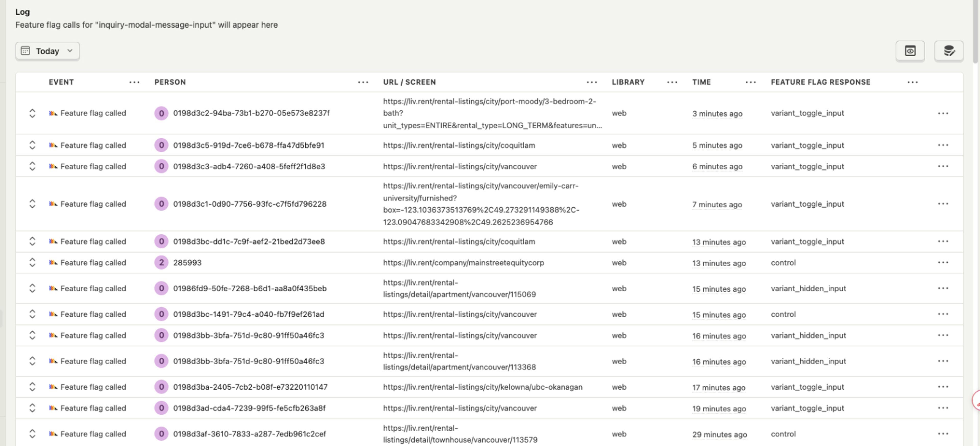Open the eye-icon column configuration button

(910, 51)
